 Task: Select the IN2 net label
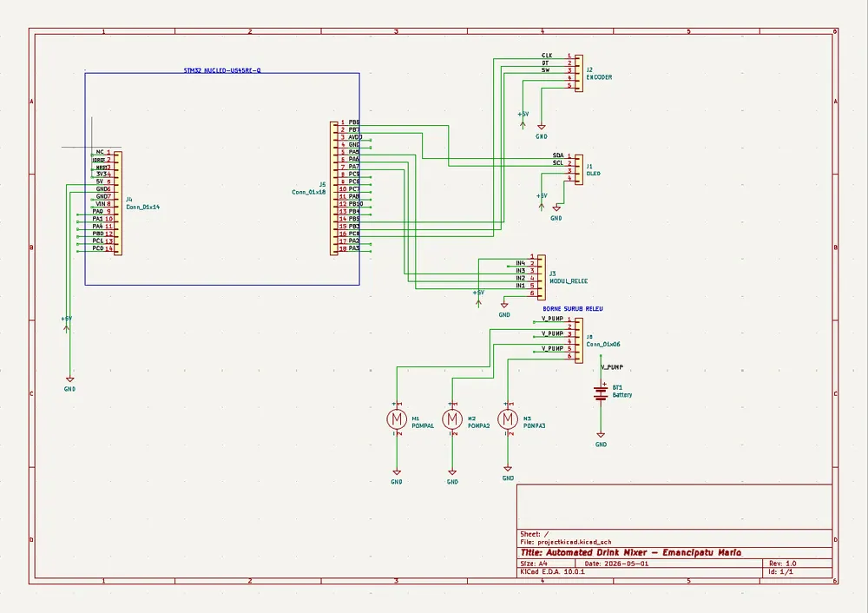point(520,278)
